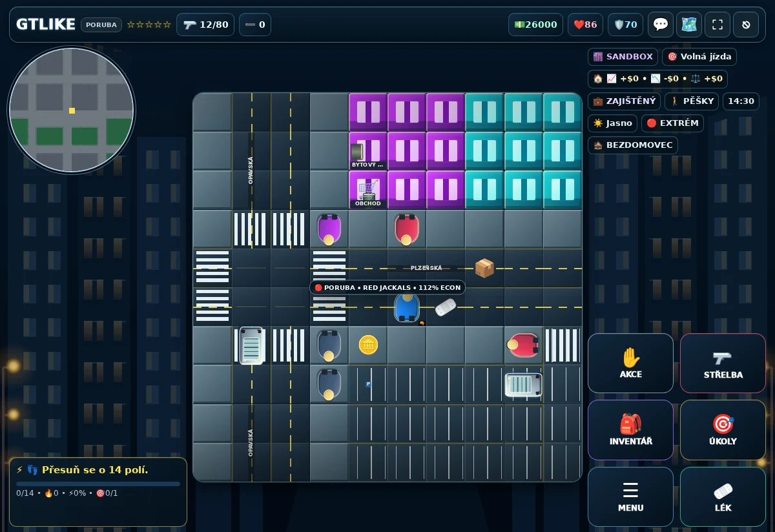Viewport: 775px width, 532px height.
Task: Toggle the PĚŠKY on-foot status chip
Action: pyautogui.click(x=691, y=101)
